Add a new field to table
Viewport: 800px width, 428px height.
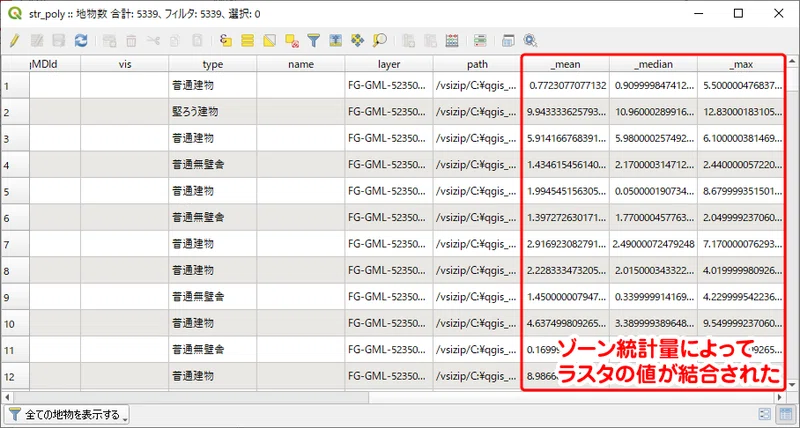coord(408,40)
